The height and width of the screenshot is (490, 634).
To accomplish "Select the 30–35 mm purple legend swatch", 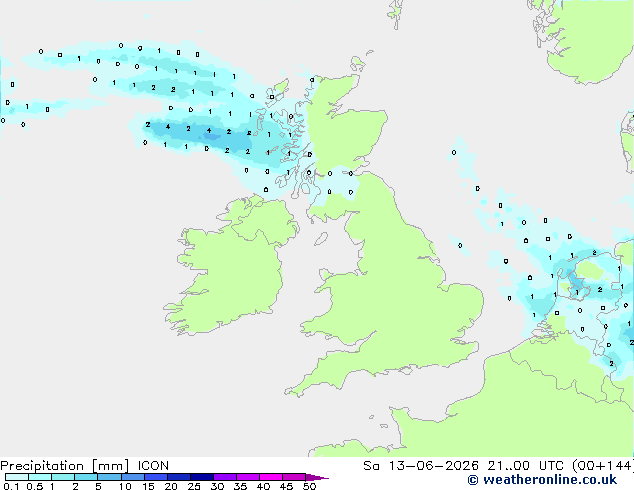I will click(225, 477).
